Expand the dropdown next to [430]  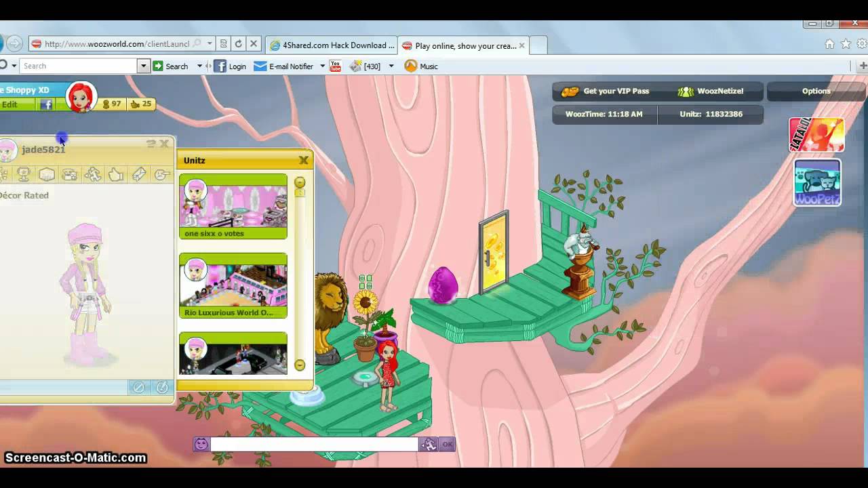(391, 66)
